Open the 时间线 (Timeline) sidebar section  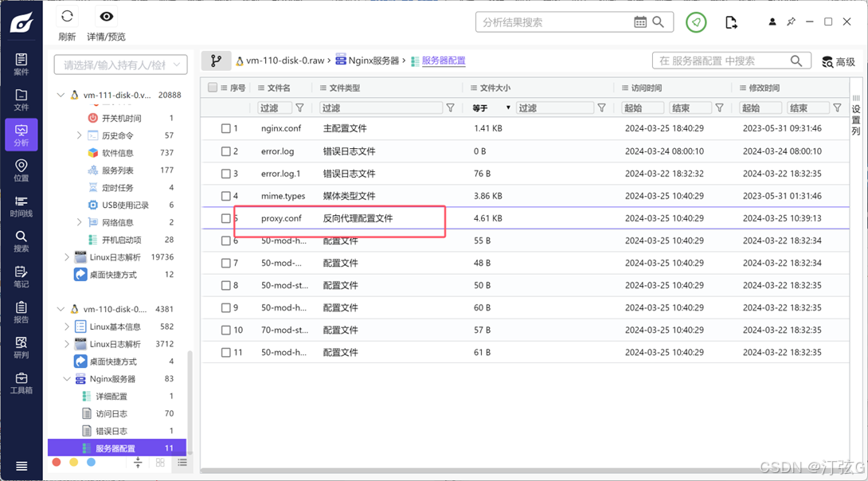[21, 206]
